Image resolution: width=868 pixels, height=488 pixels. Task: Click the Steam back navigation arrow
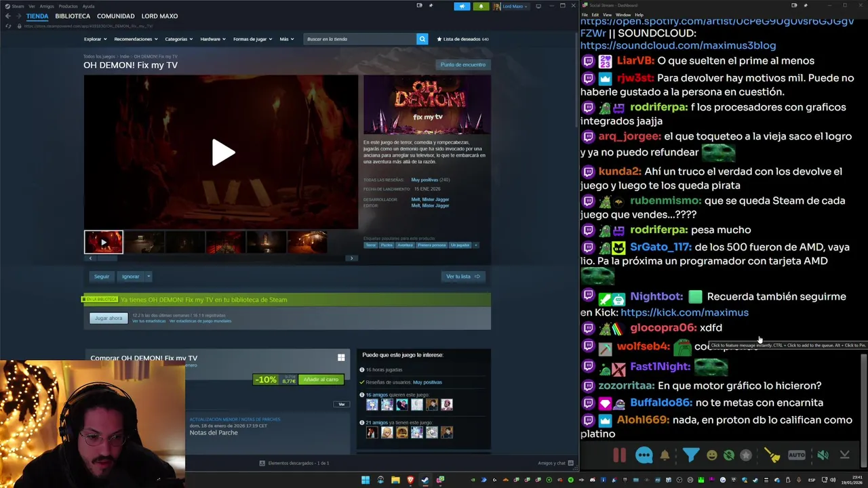(x=7, y=16)
